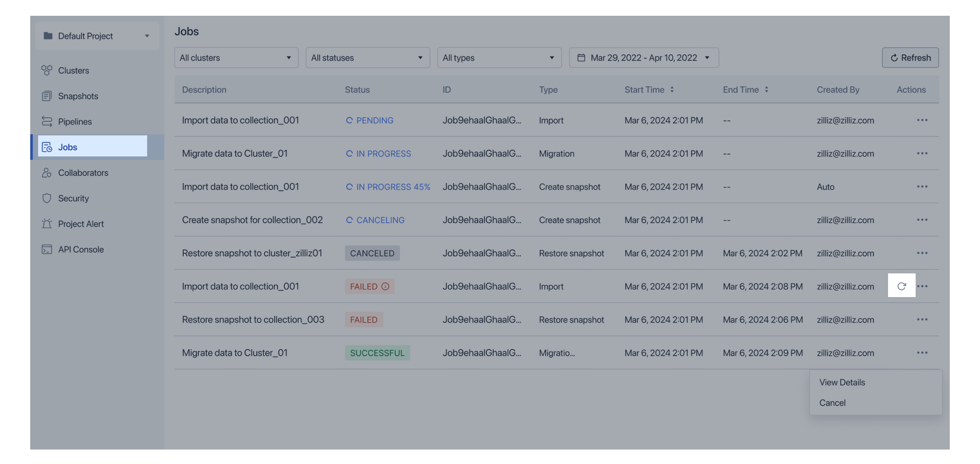Viewport: 980px width, 464px height.
Task: Click the FAILED badge for collection_003 restore
Action: tap(364, 319)
